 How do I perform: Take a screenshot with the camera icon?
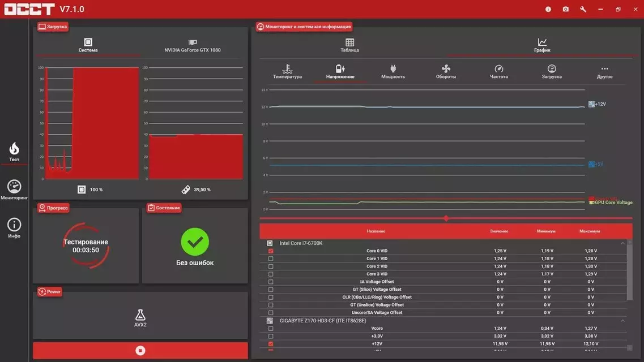click(x=566, y=9)
